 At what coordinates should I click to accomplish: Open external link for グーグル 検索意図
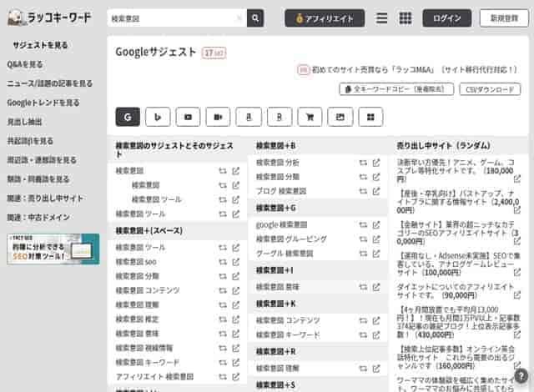click(376, 254)
